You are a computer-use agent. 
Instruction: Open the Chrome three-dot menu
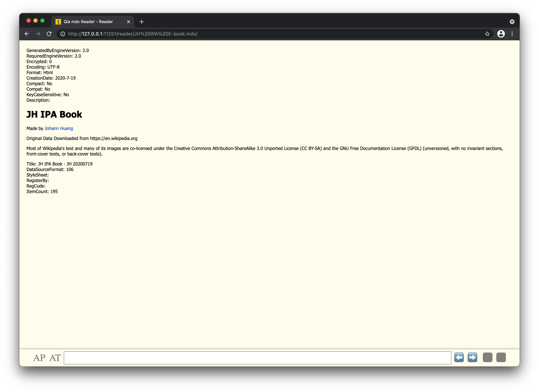tap(512, 34)
